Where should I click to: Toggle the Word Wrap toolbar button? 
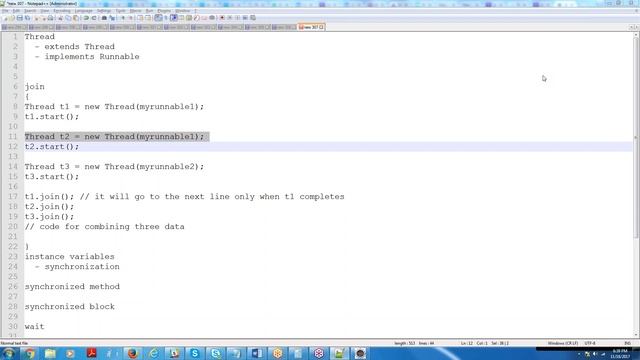(158, 18)
